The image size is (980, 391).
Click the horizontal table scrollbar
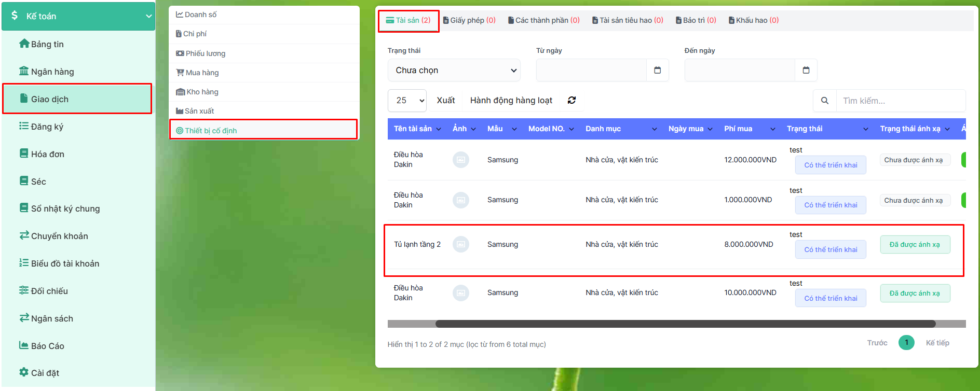pyautogui.click(x=685, y=324)
